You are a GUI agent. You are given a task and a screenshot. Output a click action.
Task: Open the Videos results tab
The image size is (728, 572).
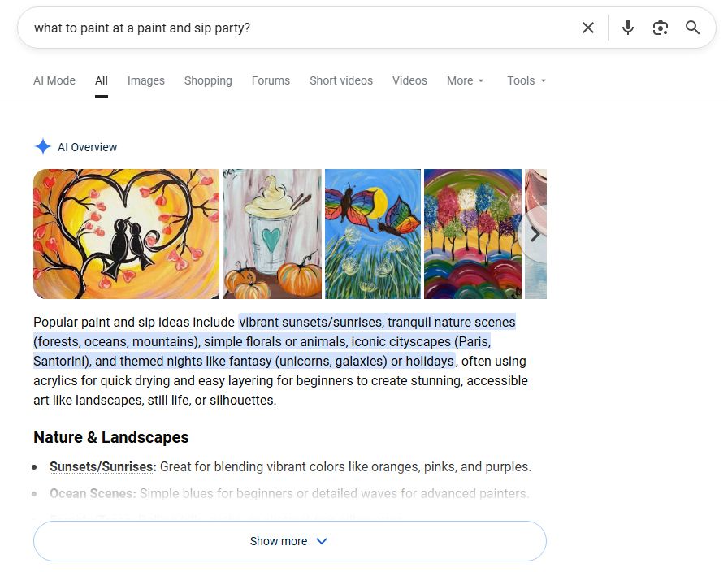tap(409, 80)
